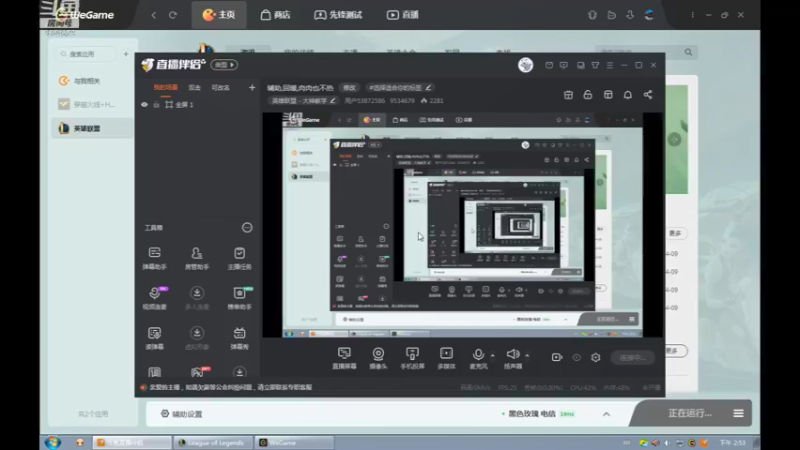800x450 pixels.
Task: Click the record video icon beside 连接中
Action: click(557, 357)
